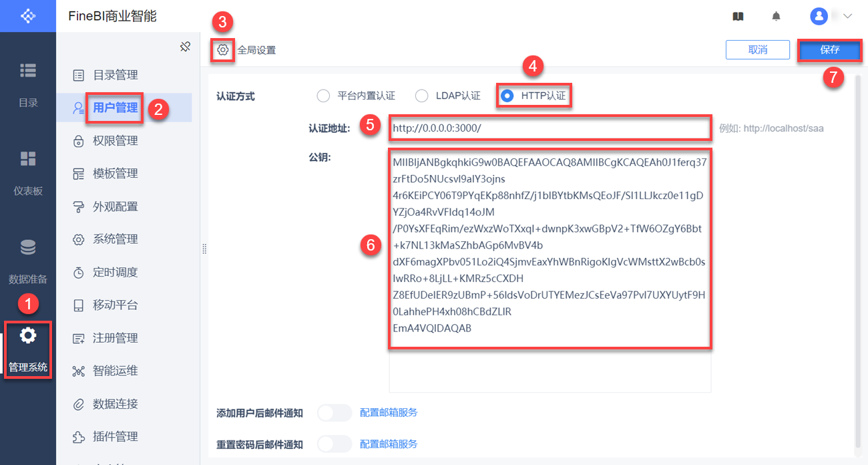Image resolution: width=868 pixels, height=465 pixels.
Task: Click the 模板管理 template icon
Action: point(79,174)
